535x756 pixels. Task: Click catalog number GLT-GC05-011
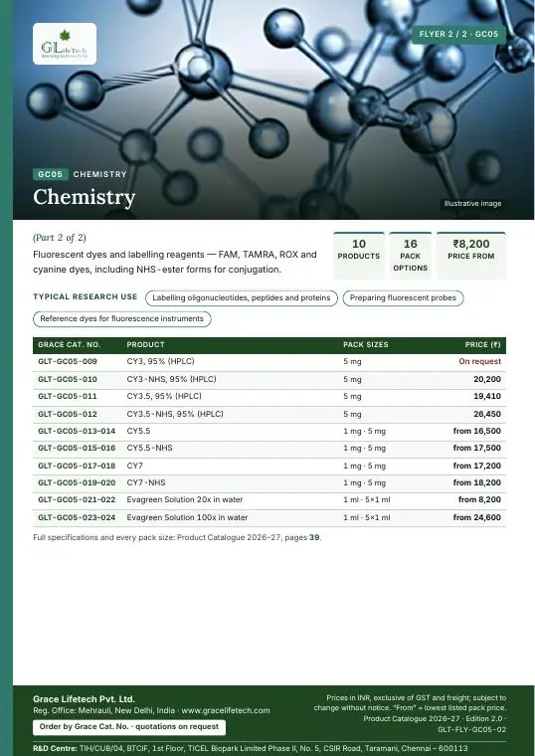click(x=68, y=396)
